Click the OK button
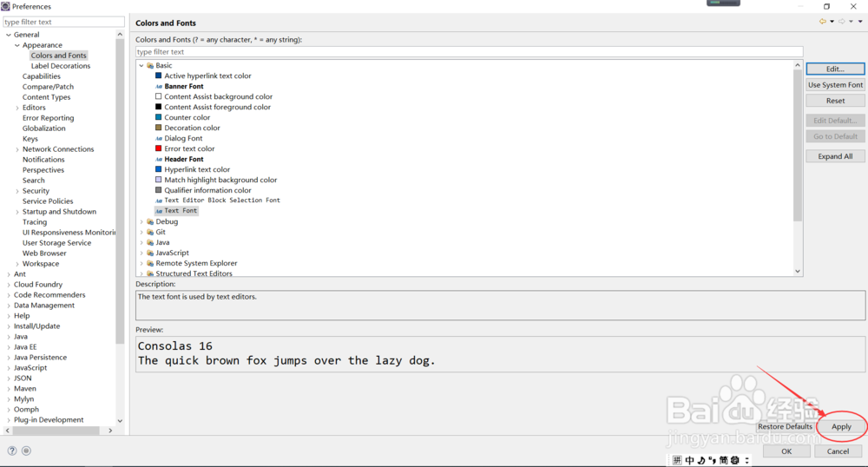Image resolution: width=868 pixels, height=467 pixels. pyautogui.click(x=786, y=451)
